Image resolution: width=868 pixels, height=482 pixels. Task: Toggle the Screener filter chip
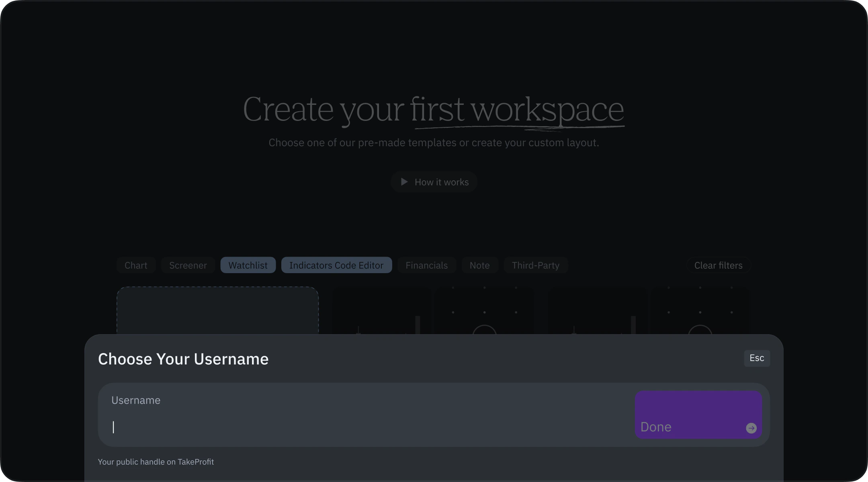[188, 265]
